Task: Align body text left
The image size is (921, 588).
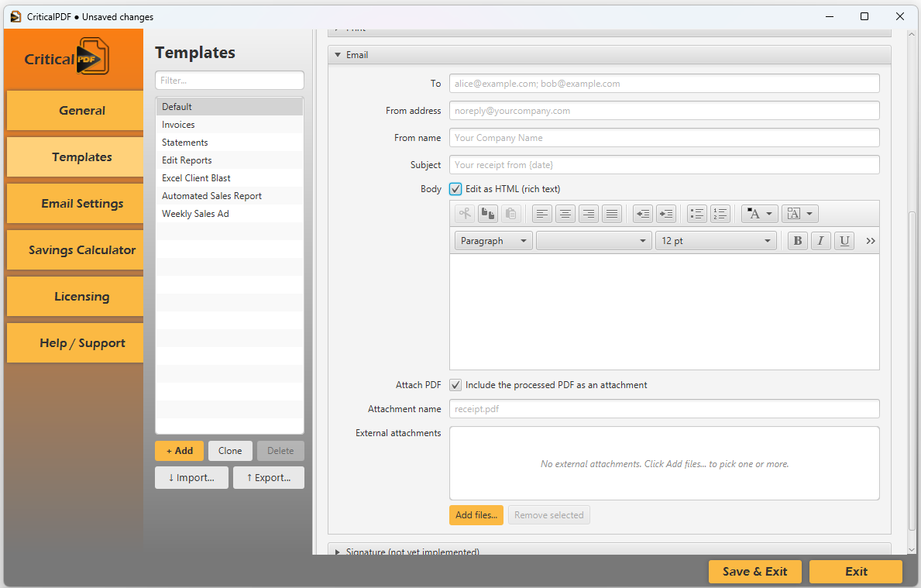Action: click(x=541, y=214)
